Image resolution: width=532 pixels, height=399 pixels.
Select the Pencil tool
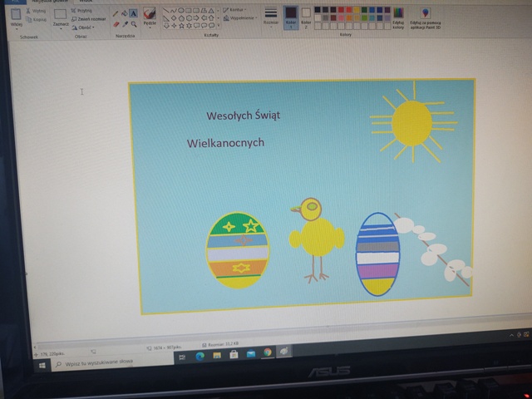116,14
